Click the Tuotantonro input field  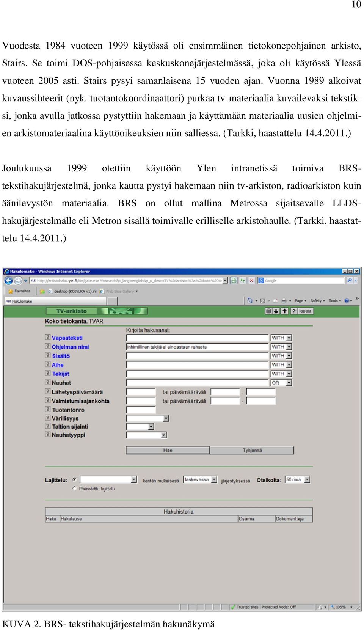pyautogui.click(x=141, y=410)
